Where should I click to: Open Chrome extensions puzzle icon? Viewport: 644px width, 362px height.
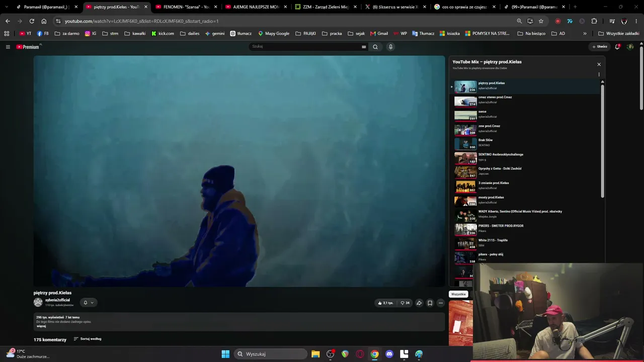[x=594, y=21]
